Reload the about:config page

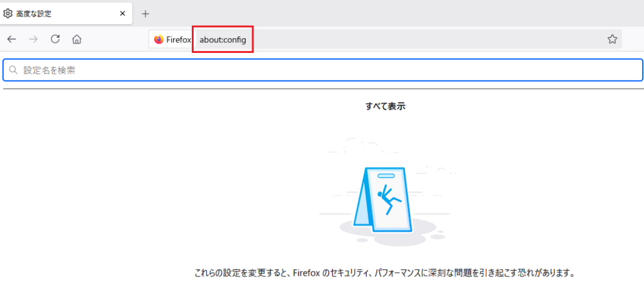(x=55, y=40)
